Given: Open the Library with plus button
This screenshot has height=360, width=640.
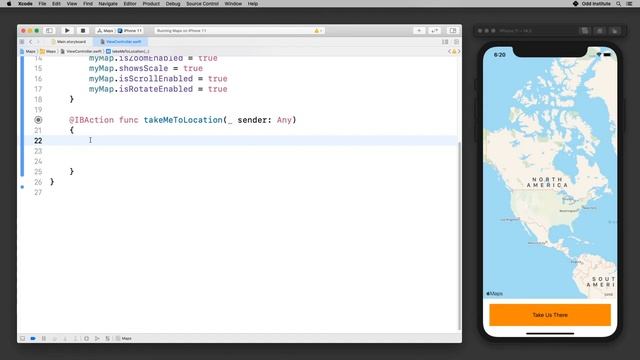Looking at the screenshot, I should coord(419,31).
